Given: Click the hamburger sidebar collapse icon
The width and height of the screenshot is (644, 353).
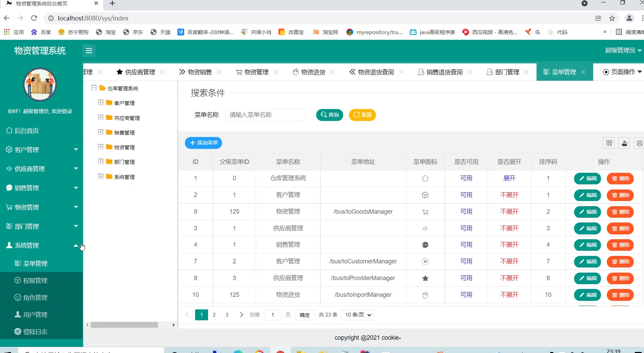Looking at the screenshot, I should [x=89, y=51].
